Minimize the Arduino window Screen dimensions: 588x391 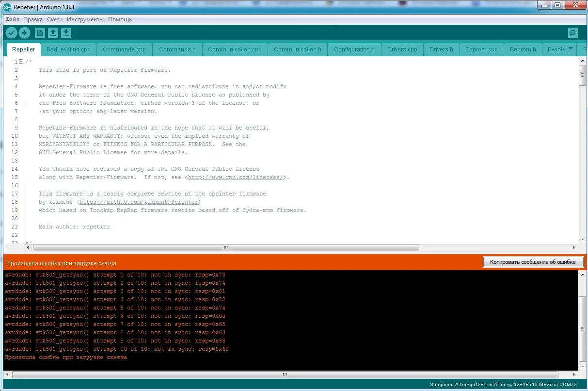point(544,5)
